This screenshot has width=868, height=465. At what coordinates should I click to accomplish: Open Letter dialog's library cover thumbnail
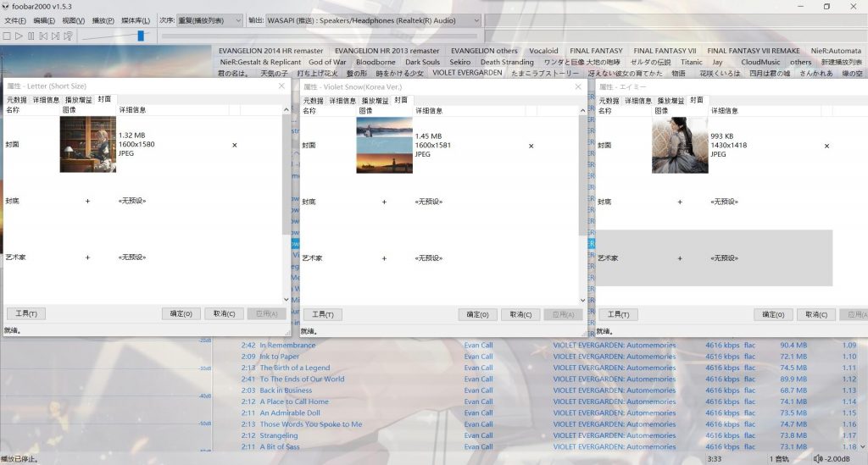tap(88, 144)
